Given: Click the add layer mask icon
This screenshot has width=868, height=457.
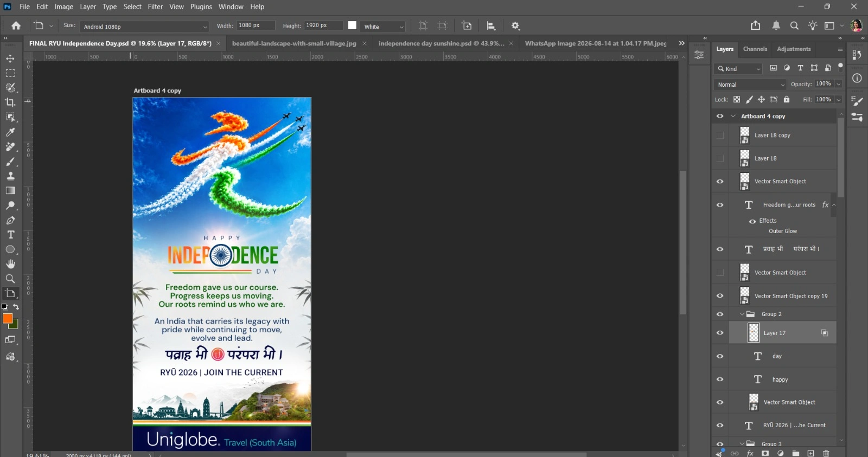Looking at the screenshot, I should 765,453.
